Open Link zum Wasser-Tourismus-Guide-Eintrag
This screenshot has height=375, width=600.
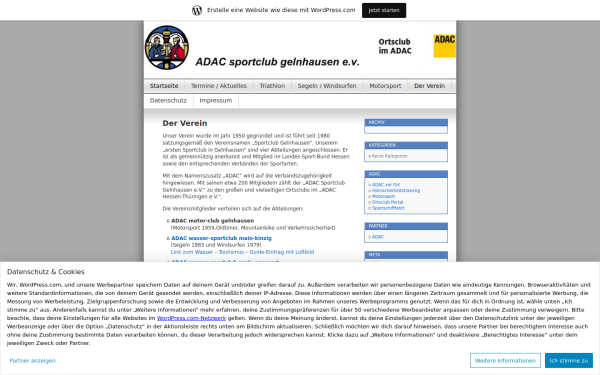(x=242, y=252)
